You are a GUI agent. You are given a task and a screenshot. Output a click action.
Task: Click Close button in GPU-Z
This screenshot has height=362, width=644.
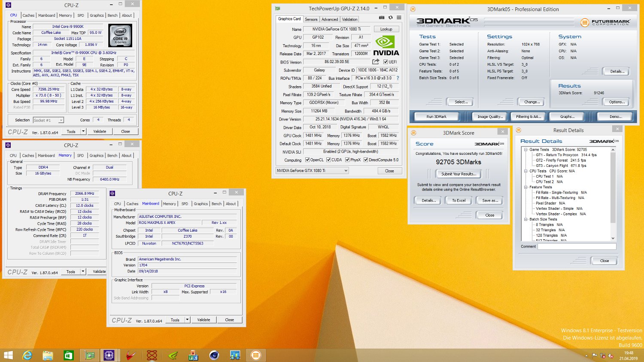[389, 171]
